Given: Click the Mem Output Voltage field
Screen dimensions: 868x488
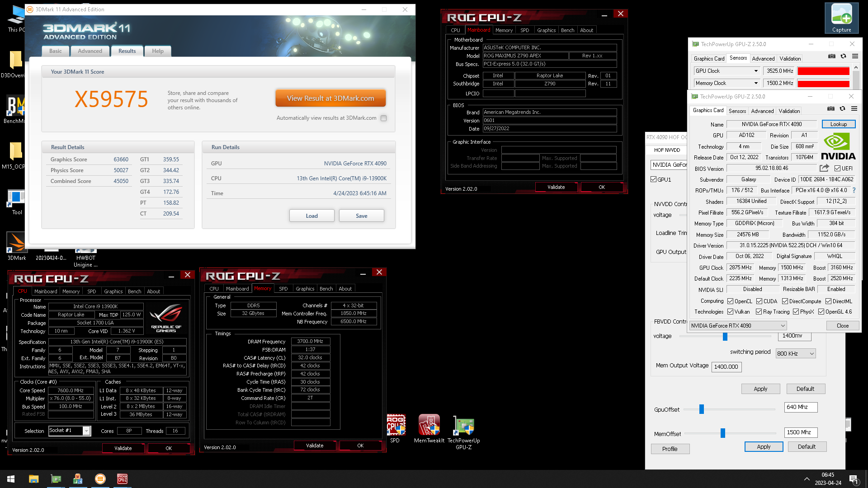Looking at the screenshot, I should (x=726, y=367).
